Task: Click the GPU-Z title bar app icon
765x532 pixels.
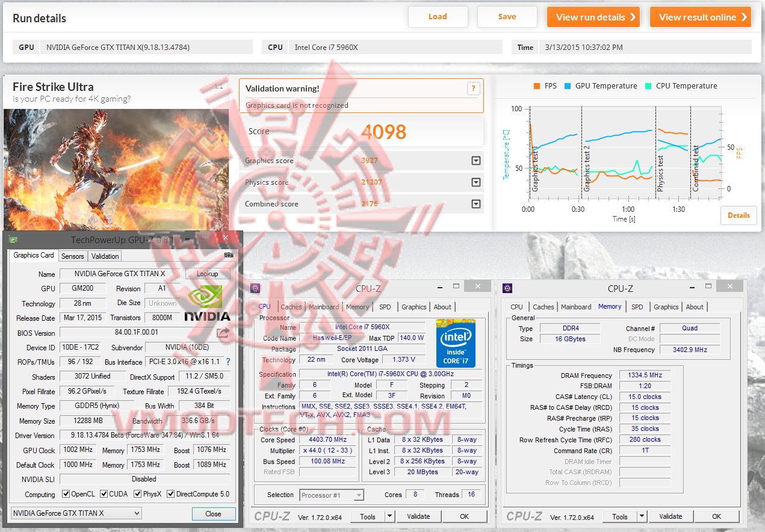Action: point(13,240)
